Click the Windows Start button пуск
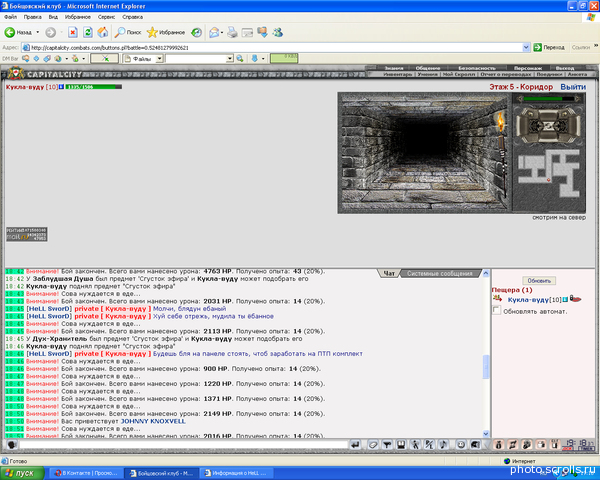 (24, 472)
